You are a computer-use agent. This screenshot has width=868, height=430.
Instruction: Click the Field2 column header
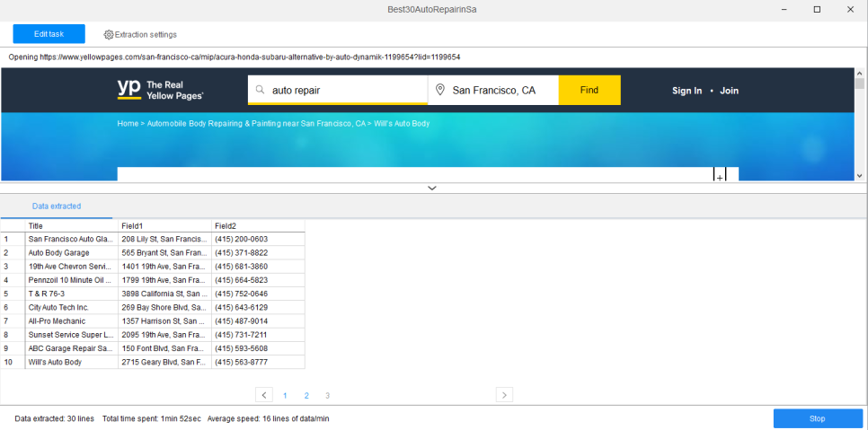click(x=258, y=225)
